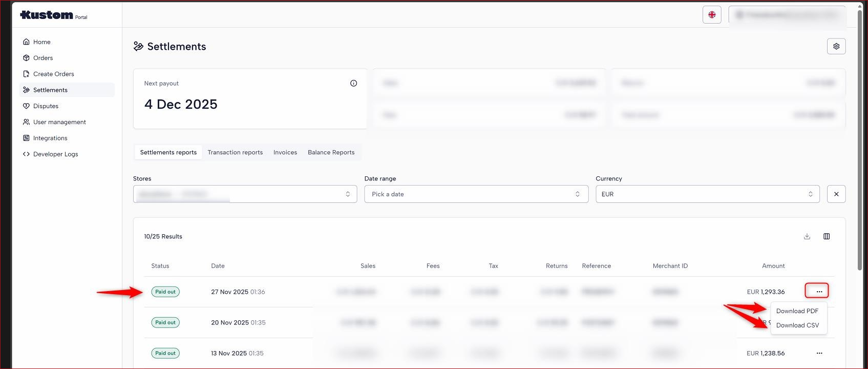Open three-dot menu for 13 Nov 2025 row
This screenshot has width=868, height=369.
click(x=819, y=353)
